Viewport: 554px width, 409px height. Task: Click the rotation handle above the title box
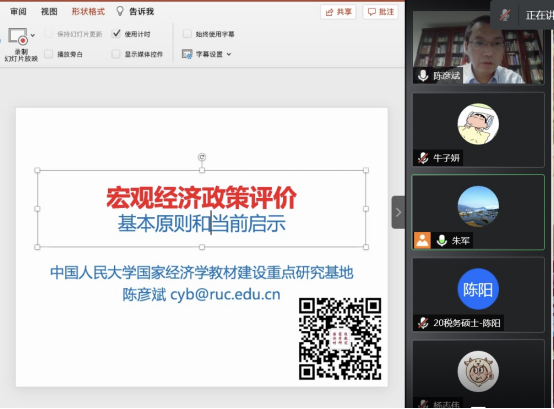pyautogui.click(x=202, y=157)
